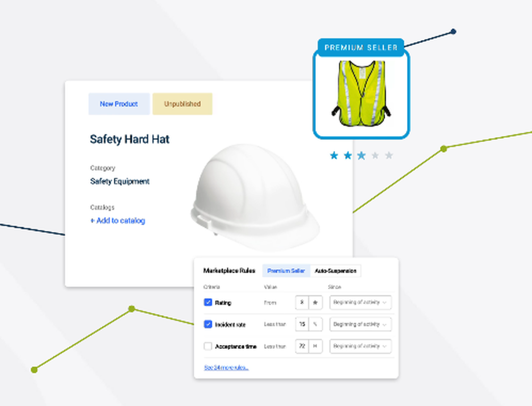Image resolution: width=532 pixels, height=406 pixels.
Task: Click the H unit icon beside Acceptance time value
Action: pyautogui.click(x=315, y=346)
